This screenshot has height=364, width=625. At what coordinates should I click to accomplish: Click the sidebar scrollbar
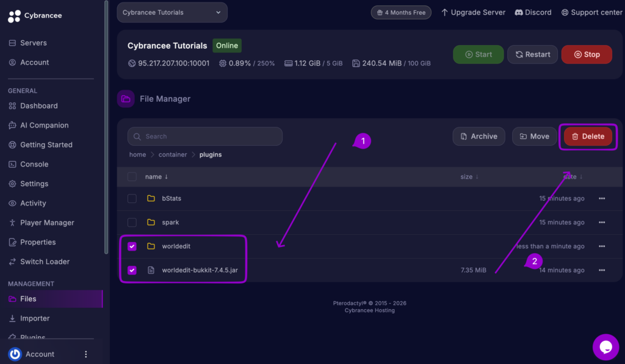[x=106, y=127]
